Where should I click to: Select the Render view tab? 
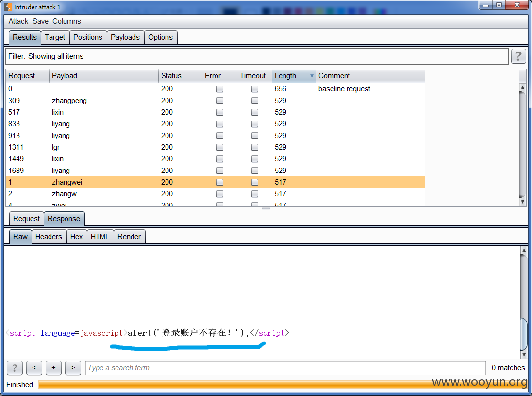point(129,237)
